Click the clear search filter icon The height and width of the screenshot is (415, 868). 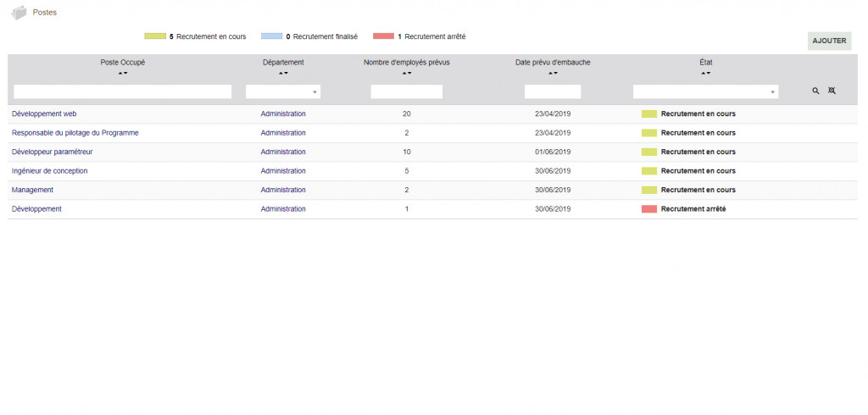point(832,91)
